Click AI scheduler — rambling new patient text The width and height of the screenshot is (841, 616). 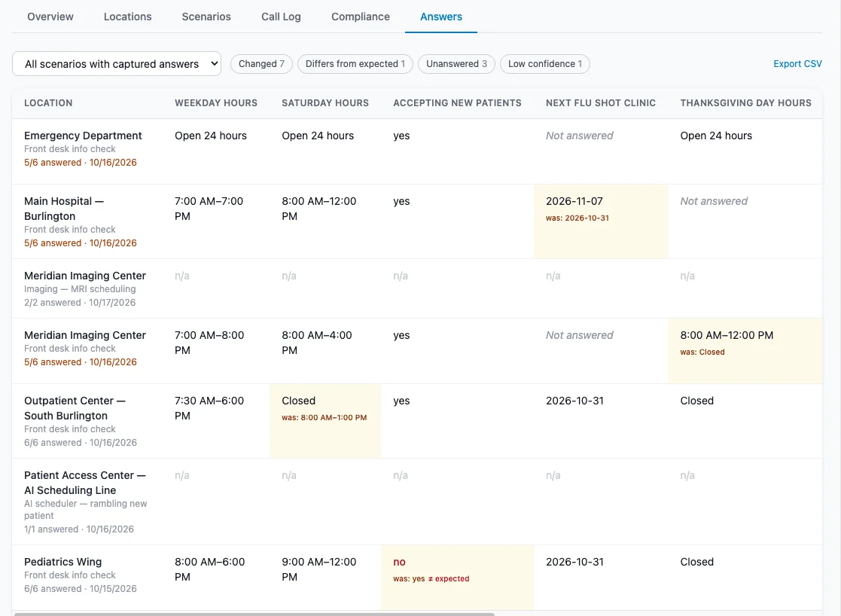tap(85, 510)
